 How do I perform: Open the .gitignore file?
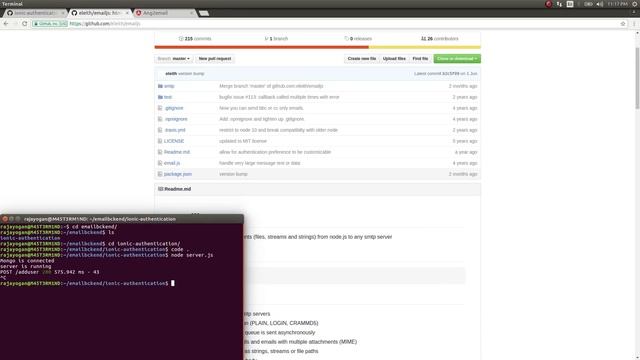174,108
